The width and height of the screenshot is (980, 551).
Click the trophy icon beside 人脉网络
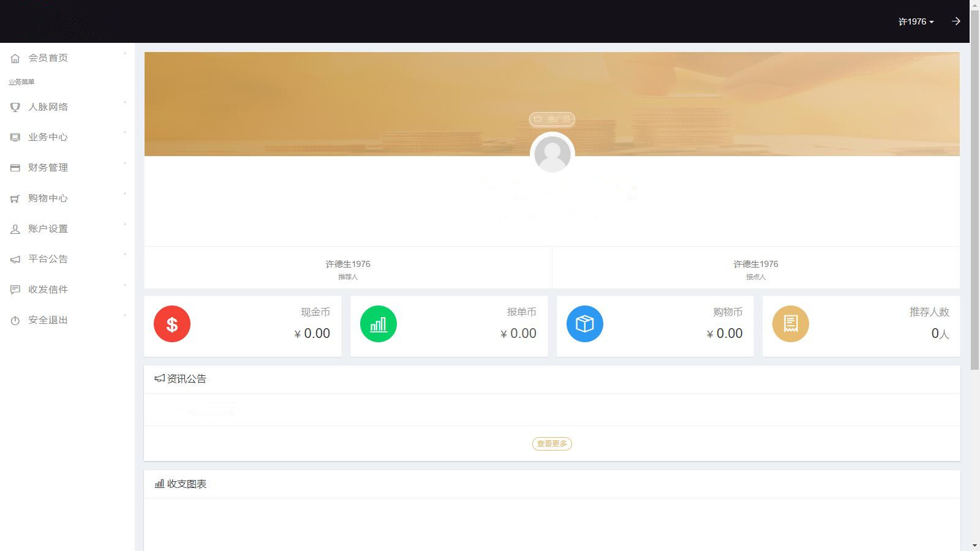[15, 107]
